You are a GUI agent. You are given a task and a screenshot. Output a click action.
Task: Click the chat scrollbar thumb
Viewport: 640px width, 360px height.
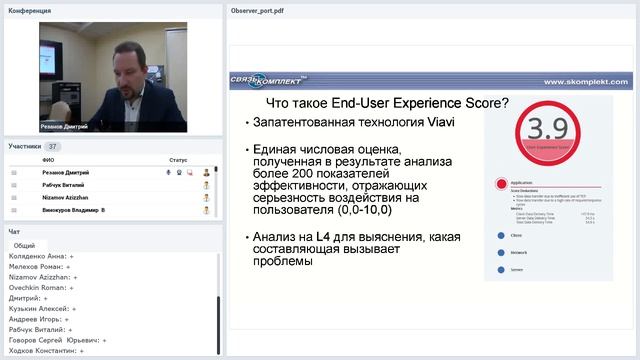(218, 325)
